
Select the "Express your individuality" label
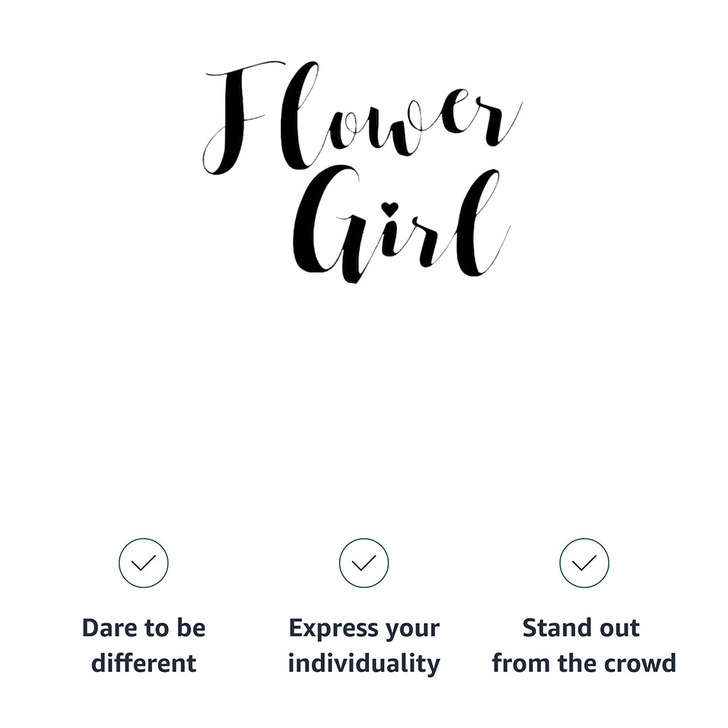(x=364, y=646)
